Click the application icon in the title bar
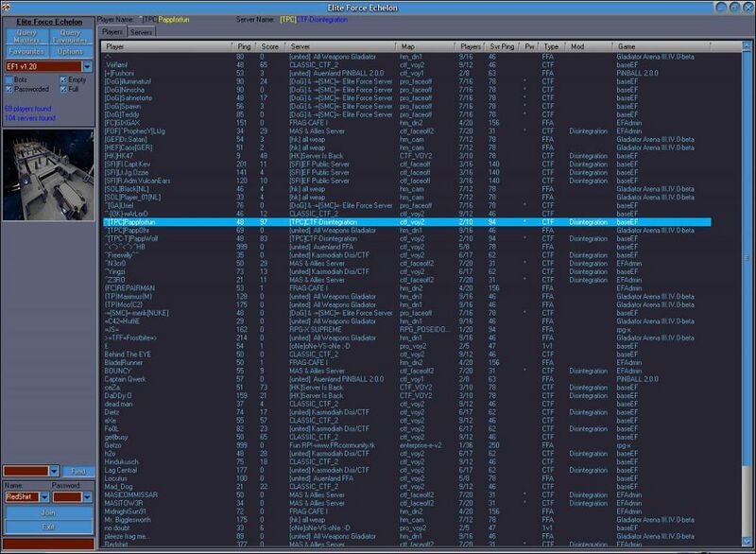 pyautogui.click(x=7, y=7)
